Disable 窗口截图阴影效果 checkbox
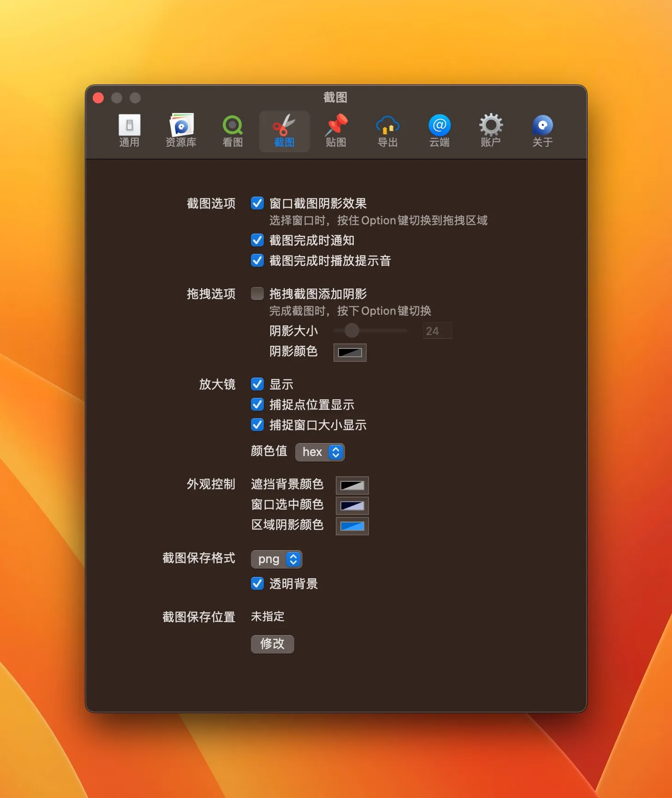672x798 pixels. click(257, 203)
